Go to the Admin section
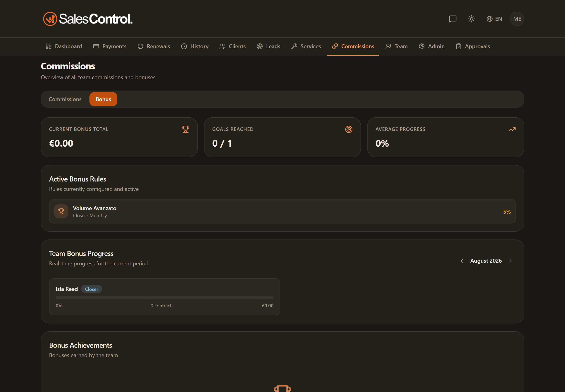The height and width of the screenshot is (392, 565). pyautogui.click(x=432, y=46)
